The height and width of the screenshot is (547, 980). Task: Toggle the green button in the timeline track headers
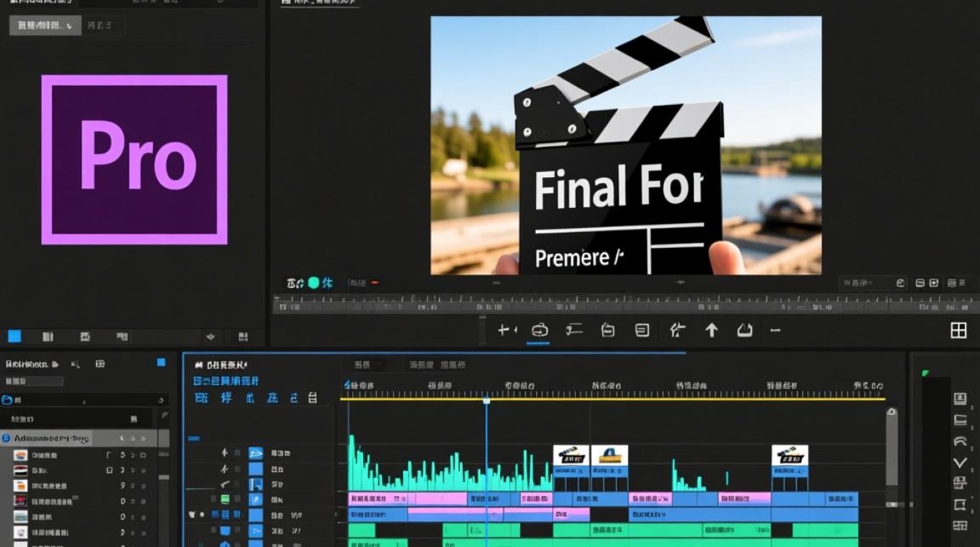225,499
